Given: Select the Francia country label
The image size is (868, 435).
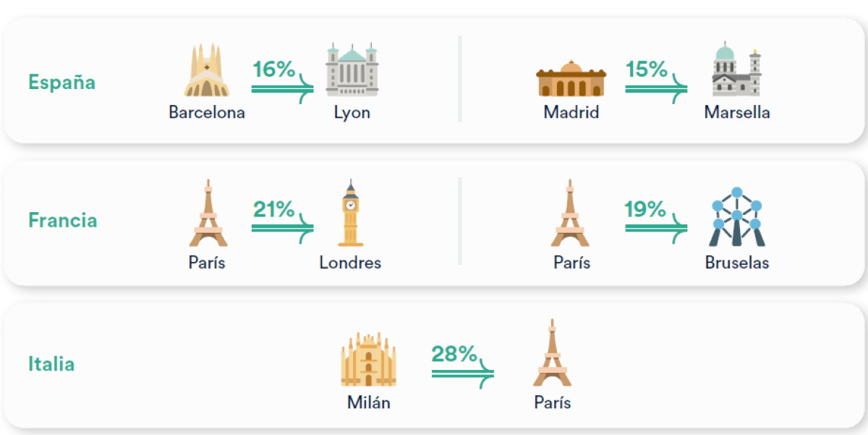Looking at the screenshot, I should [x=62, y=220].
